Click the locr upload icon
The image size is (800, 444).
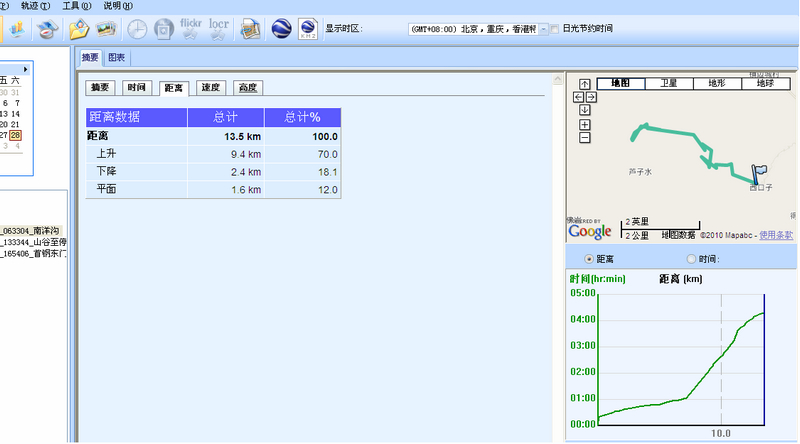pos(218,29)
